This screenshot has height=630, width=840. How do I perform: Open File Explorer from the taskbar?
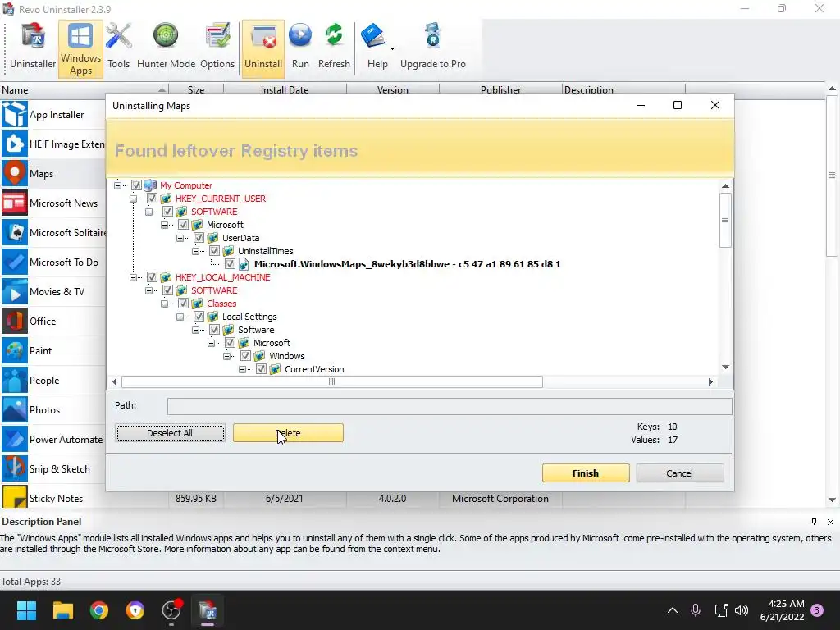coord(62,610)
